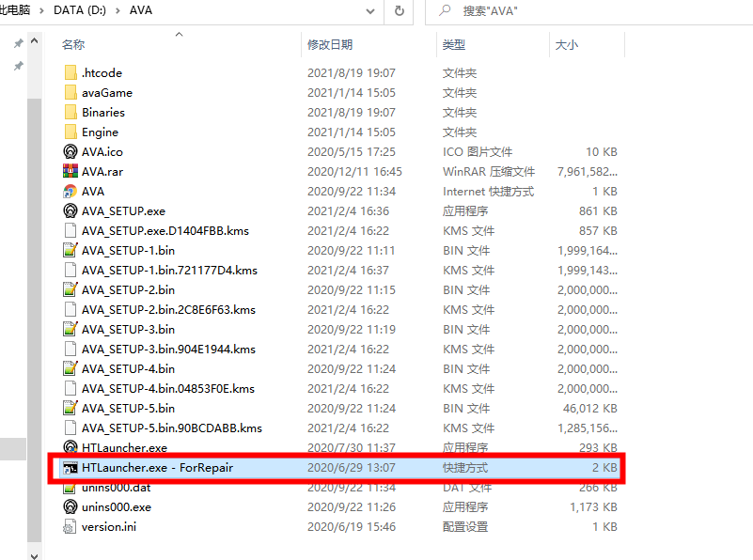Click the first quick access pin icon

tap(18, 43)
